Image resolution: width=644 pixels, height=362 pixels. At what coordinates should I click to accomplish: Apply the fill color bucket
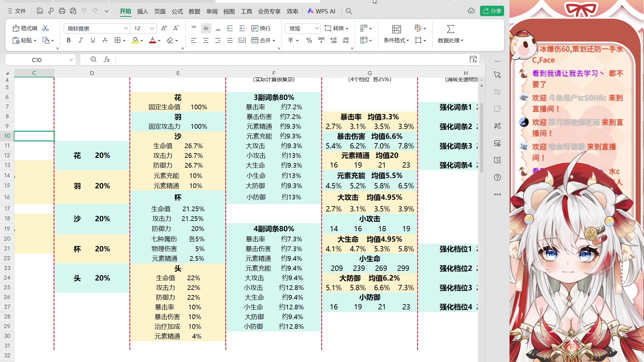pyautogui.click(x=135, y=40)
